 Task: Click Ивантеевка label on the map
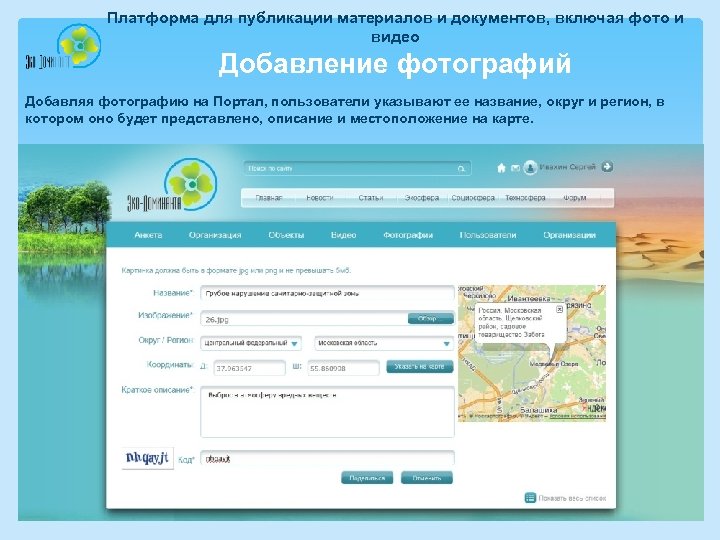click(529, 298)
